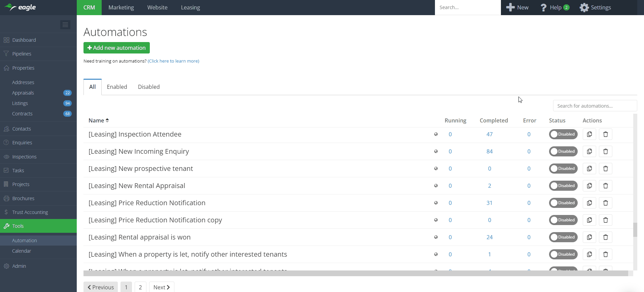Click Add new automation button
Image resolution: width=644 pixels, height=292 pixels.
[116, 48]
